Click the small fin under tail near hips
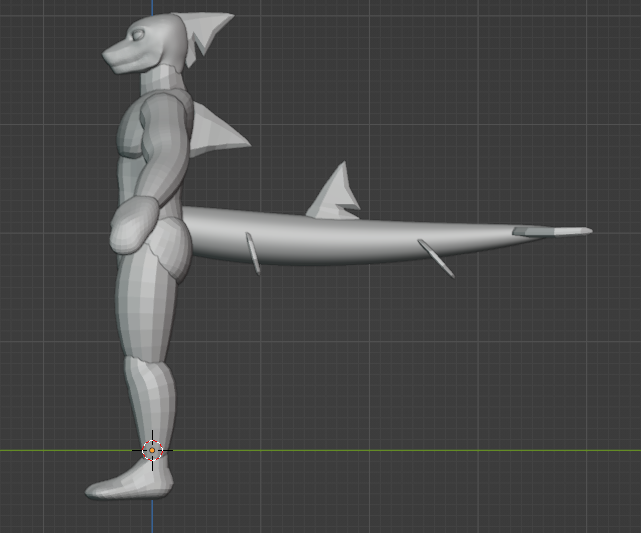641x533 pixels. [x=253, y=253]
